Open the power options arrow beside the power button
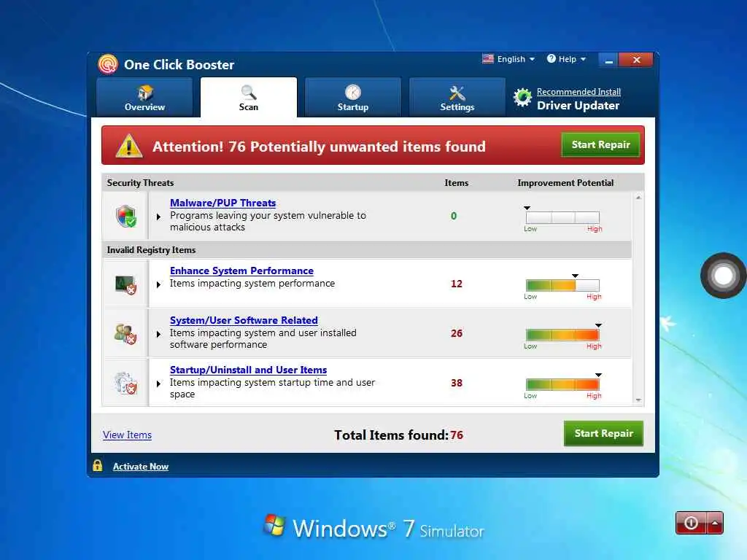 point(715,523)
